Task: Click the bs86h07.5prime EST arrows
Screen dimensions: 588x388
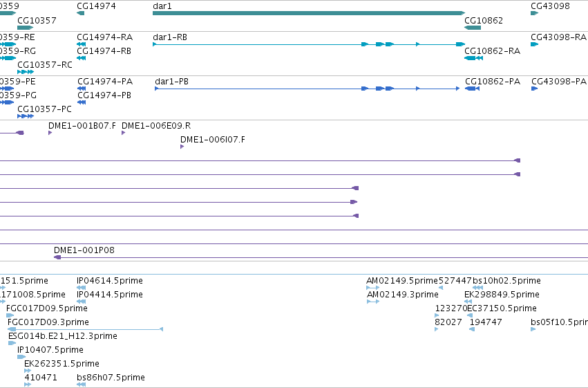Action: pos(81,385)
